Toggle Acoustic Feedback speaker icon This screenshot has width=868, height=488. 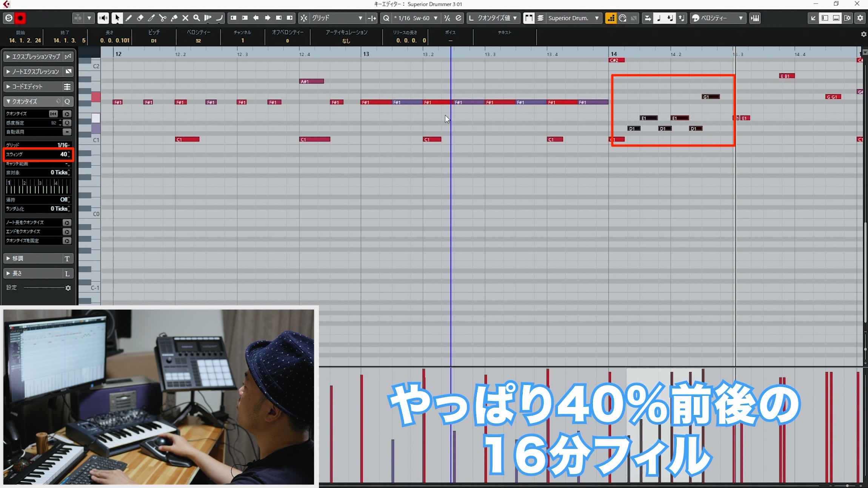click(x=103, y=18)
